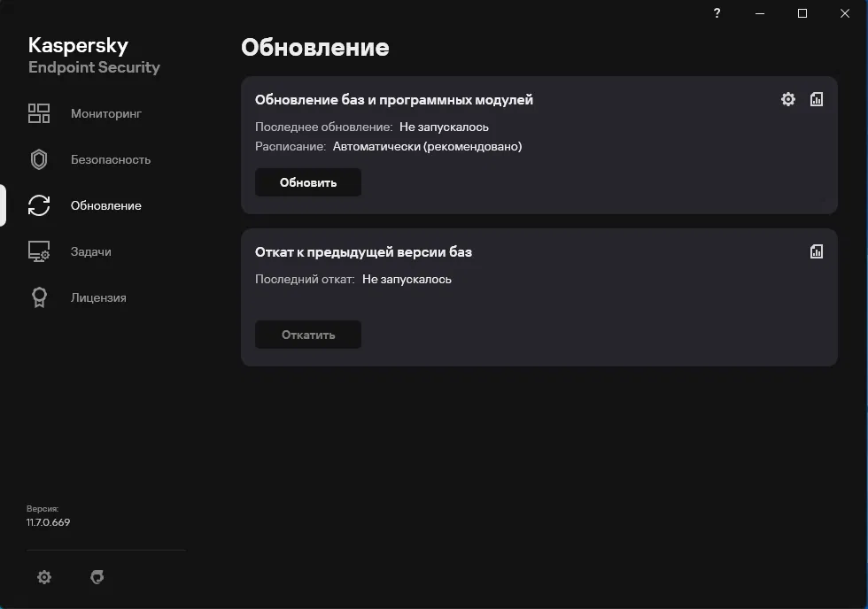Go to Мониторинг menu item
This screenshot has height=609, width=868.
106,113
